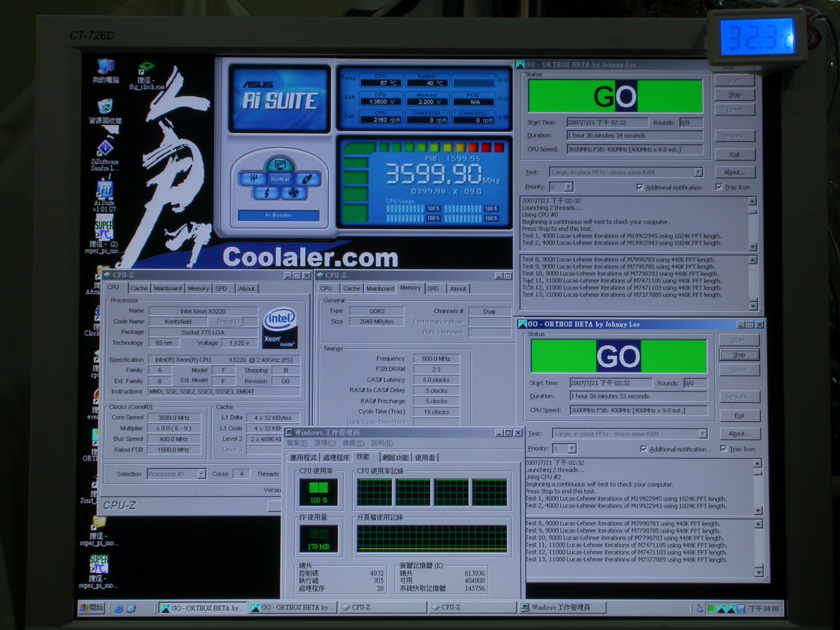Launch Internet Explorer from quick launch
The image size is (840, 630).
119,608
